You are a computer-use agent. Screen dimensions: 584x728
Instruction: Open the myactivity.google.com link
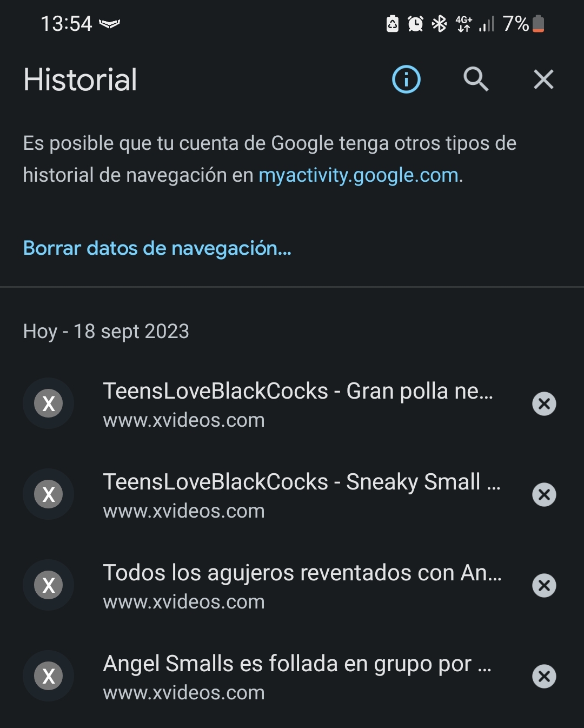pyautogui.click(x=359, y=175)
